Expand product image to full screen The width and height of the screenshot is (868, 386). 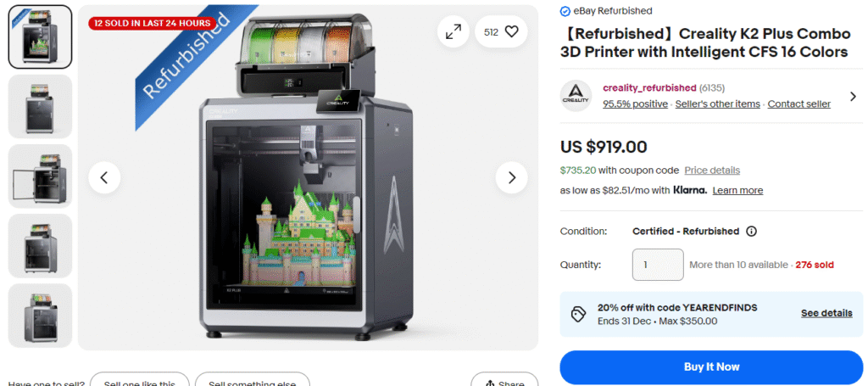453,32
